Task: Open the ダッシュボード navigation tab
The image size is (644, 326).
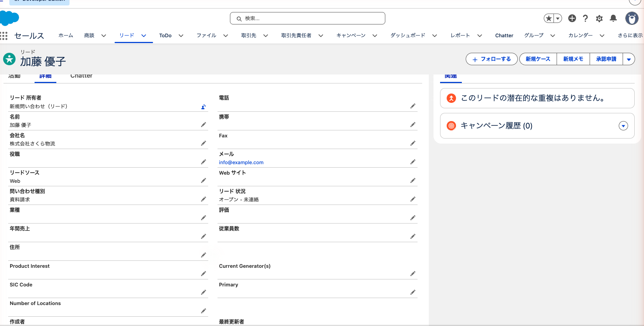Action: coord(408,35)
